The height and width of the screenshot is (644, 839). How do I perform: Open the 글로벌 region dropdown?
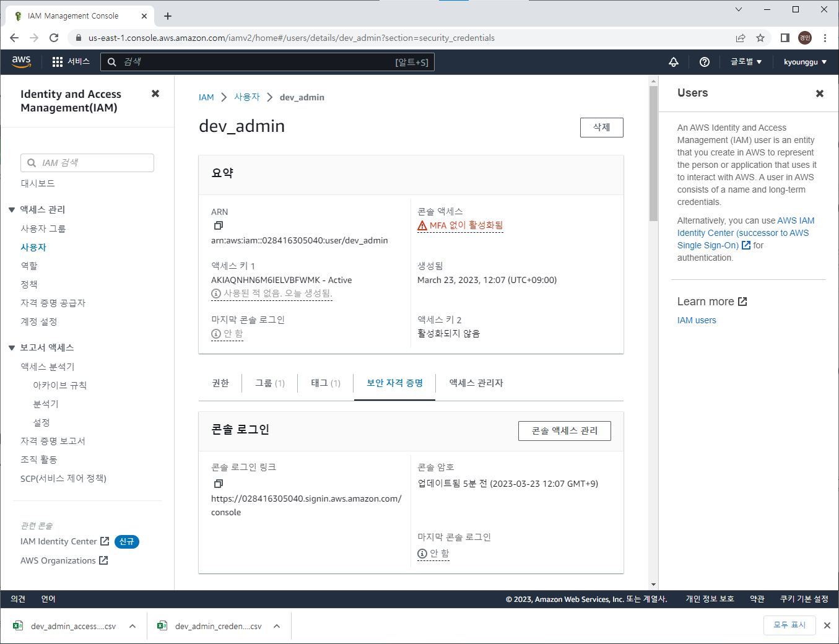tap(746, 62)
